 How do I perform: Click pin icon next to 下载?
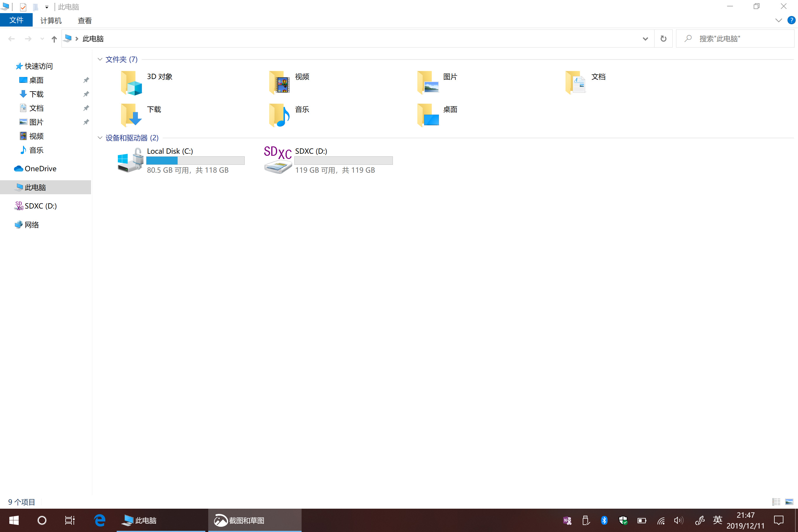pyautogui.click(x=86, y=94)
